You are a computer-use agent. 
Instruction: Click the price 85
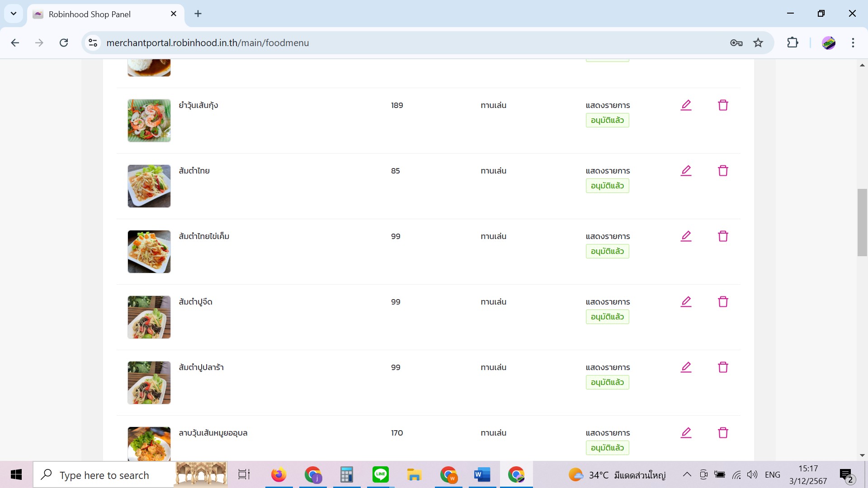coord(396,171)
